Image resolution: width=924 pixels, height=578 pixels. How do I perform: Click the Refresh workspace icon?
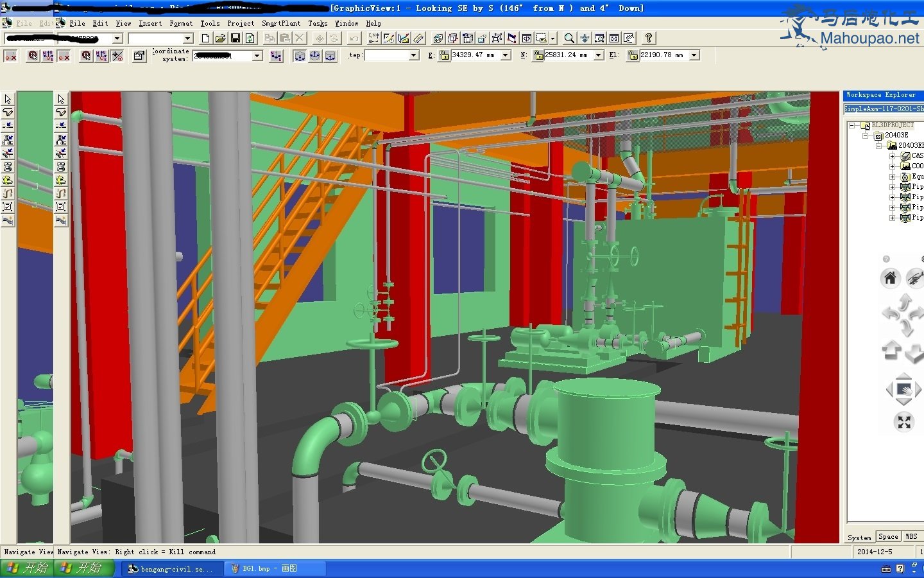250,39
